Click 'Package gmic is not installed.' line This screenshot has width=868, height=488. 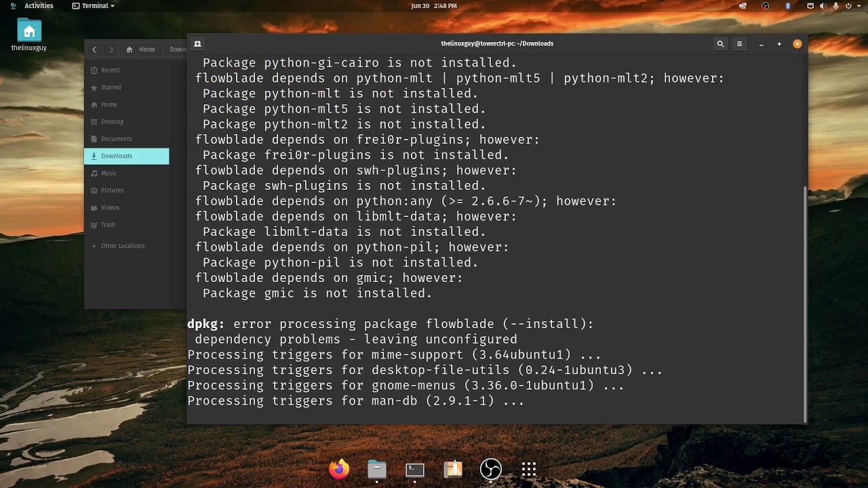pyautogui.click(x=317, y=293)
